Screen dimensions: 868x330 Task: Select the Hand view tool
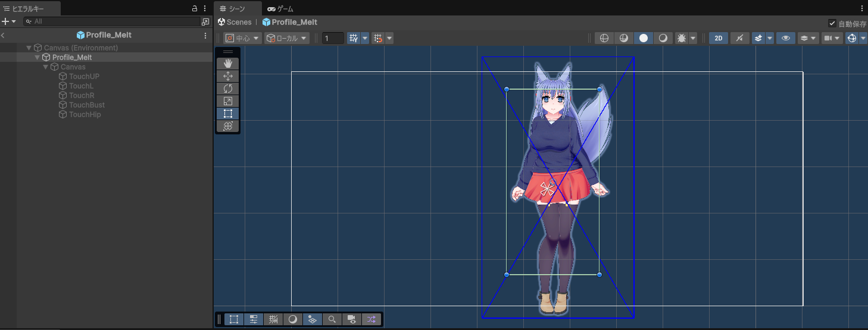[x=227, y=64]
